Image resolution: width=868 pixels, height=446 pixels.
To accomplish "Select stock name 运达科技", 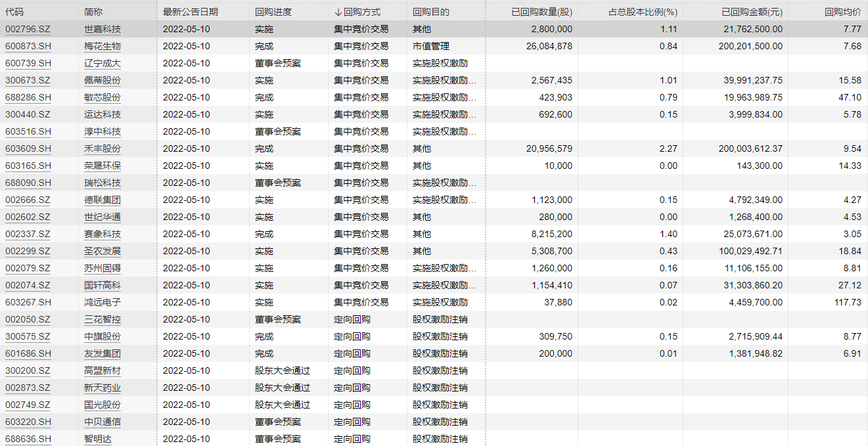I will tap(103, 114).
